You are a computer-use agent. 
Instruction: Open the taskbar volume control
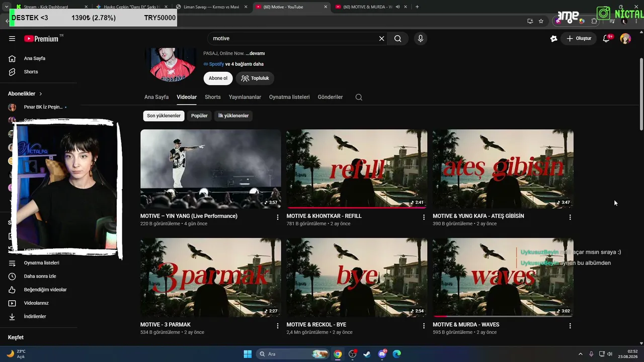[x=609, y=354]
